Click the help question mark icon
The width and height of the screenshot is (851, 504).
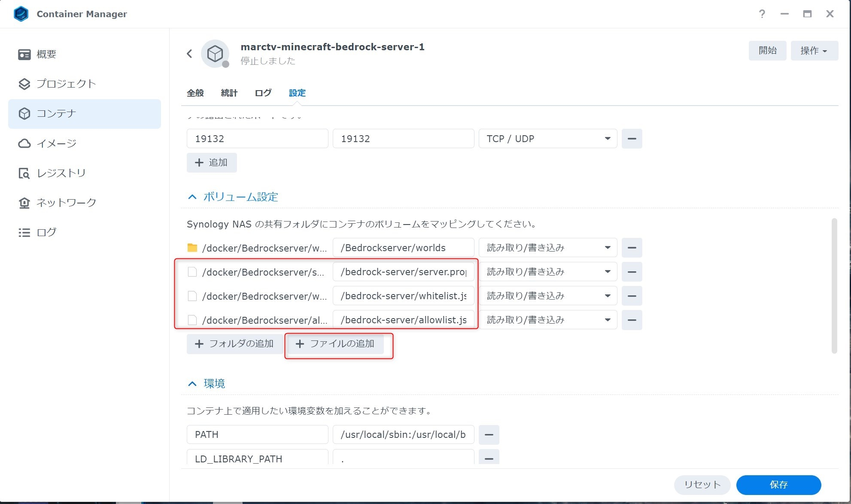pos(762,14)
